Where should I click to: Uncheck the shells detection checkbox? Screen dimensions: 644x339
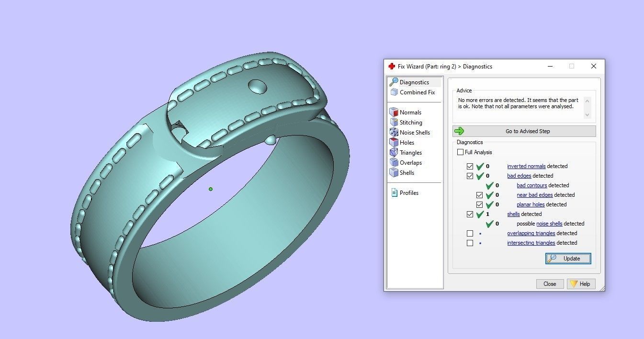click(x=470, y=214)
